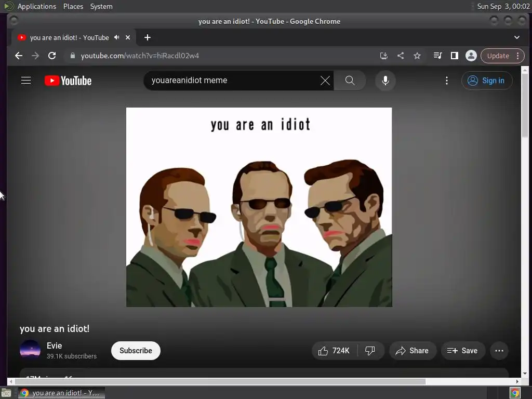
Task: Click the install app icon in address bar
Action: coord(384,56)
